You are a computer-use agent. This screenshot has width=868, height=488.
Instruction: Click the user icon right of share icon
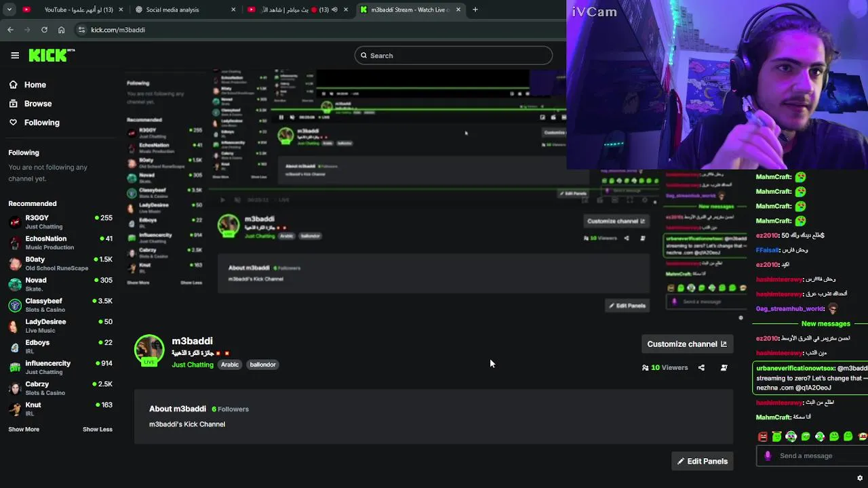click(724, 368)
